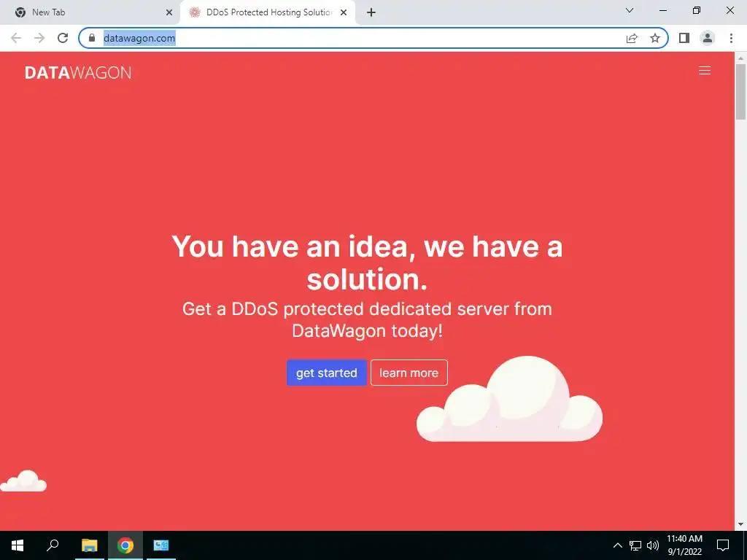The width and height of the screenshot is (747, 560).
Task: Click the get started button
Action: click(x=326, y=373)
